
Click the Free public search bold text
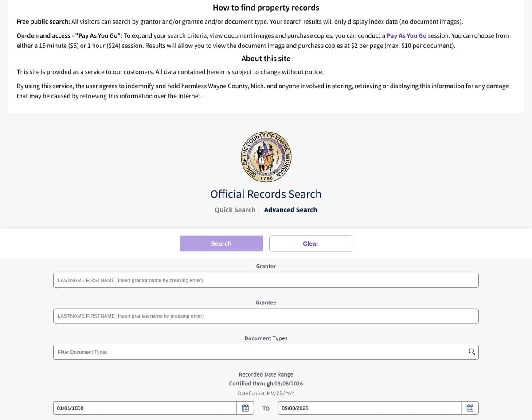tap(43, 21)
